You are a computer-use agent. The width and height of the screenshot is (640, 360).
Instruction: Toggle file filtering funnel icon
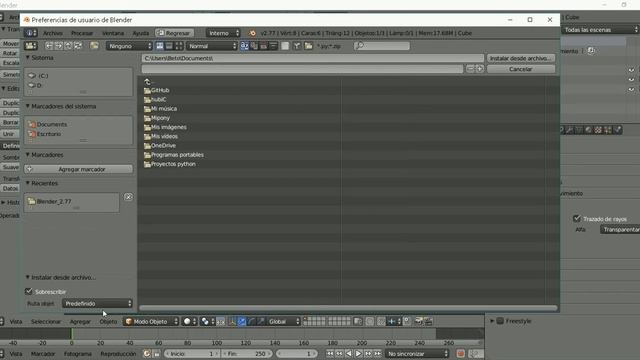tap(297, 46)
